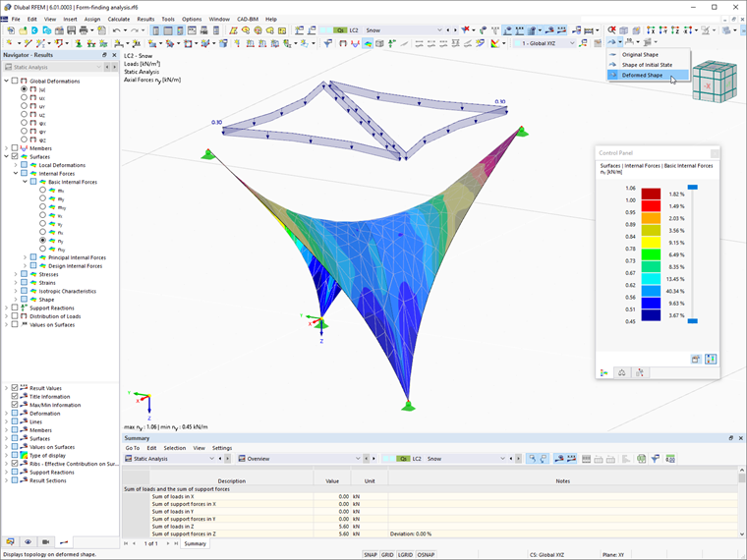Image resolution: width=747 pixels, height=560 pixels.
Task: Open the Calculate menu
Action: point(119,19)
